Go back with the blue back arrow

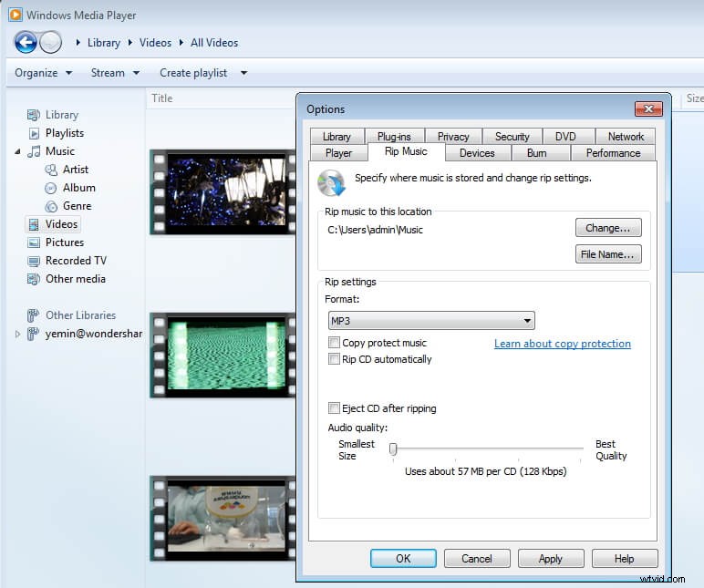click(26, 43)
